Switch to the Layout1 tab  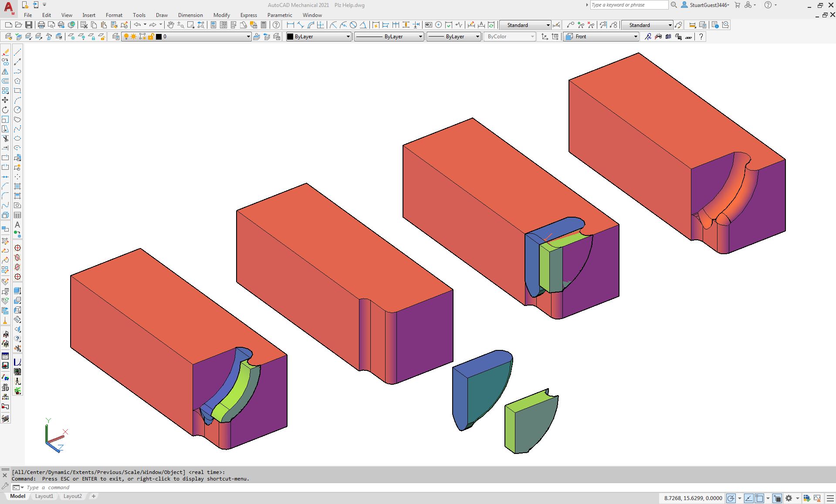tap(44, 496)
